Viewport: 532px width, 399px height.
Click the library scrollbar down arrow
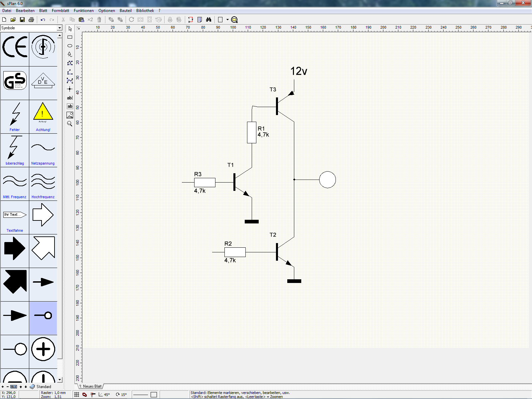(x=60, y=380)
